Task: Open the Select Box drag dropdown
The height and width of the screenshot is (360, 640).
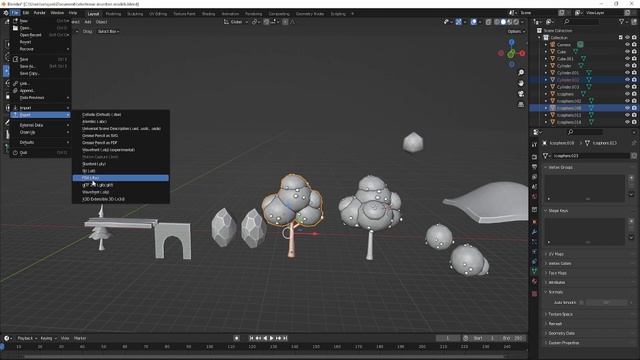Action: 109,31
